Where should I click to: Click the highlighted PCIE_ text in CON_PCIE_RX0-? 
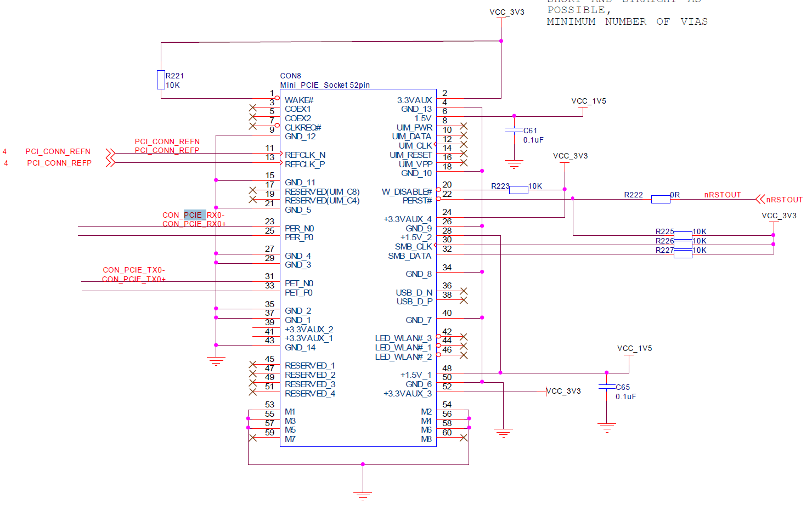point(195,215)
